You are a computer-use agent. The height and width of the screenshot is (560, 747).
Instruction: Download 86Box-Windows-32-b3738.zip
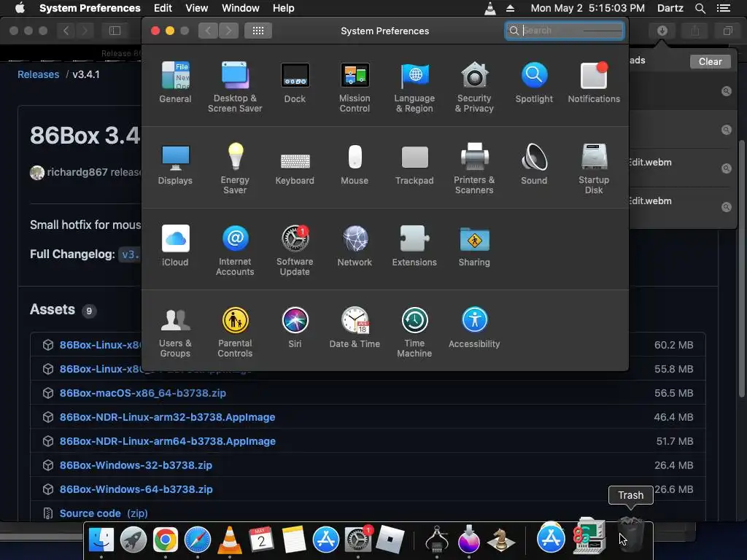(x=136, y=465)
